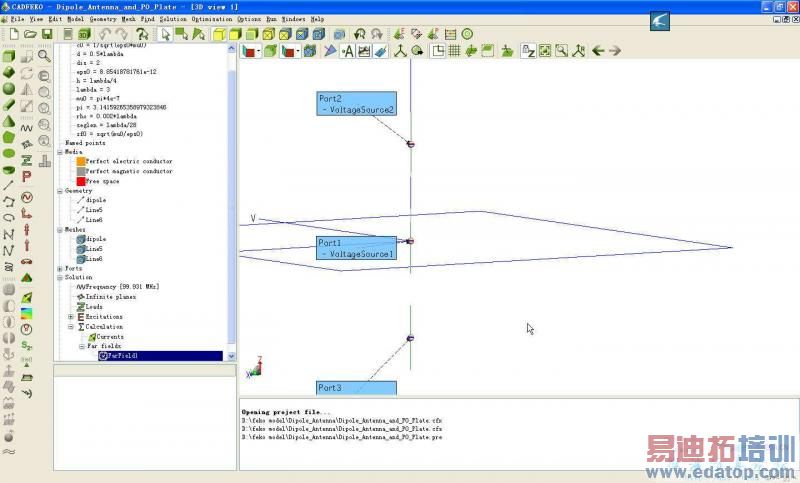Click the Port3 label in 3D view
Viewport: 800px width, 483px height.
356,388
